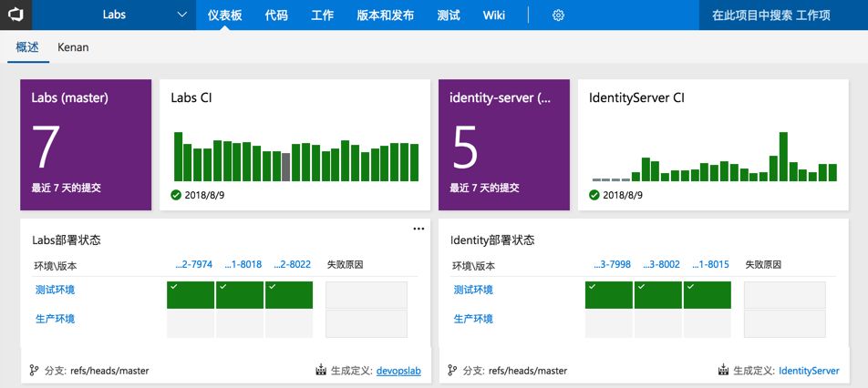Click the work item search field

point(783,15)
